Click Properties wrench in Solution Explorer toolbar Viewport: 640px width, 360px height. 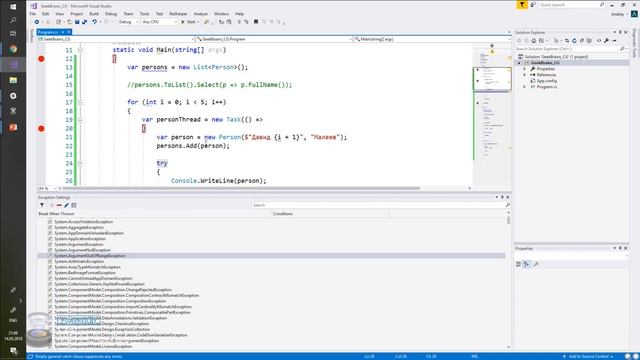(x=606, y=41)
